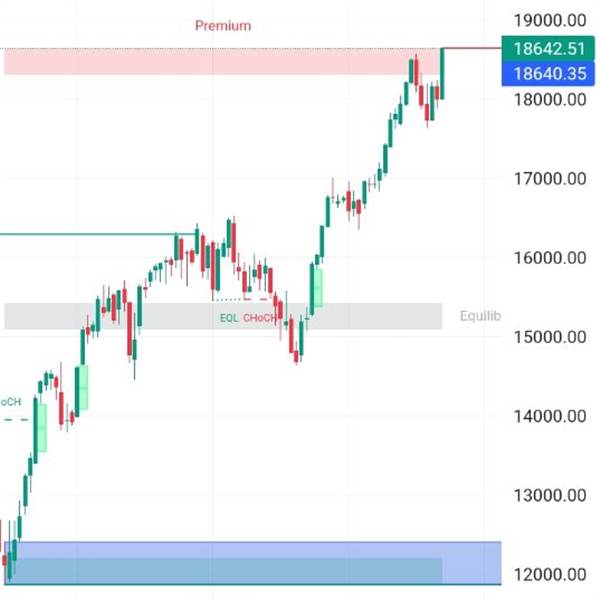Image resolution: width=600 pixels, height=600 pixels.
Task: Click the Premium zone label
Action: click(223, 26)
